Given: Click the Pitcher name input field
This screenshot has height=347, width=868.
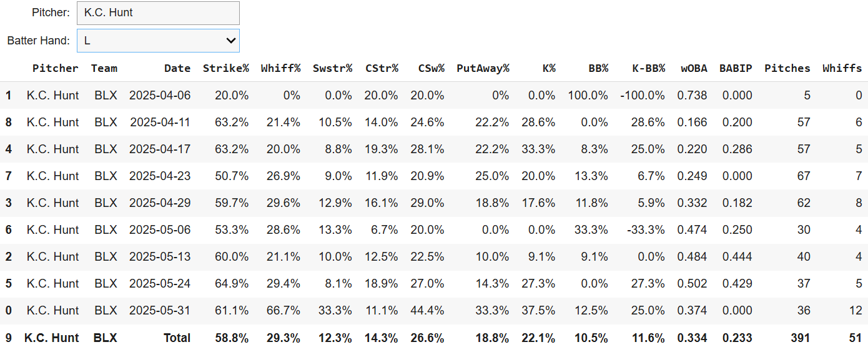Looking at the screenshot, I should coord(158,13).
